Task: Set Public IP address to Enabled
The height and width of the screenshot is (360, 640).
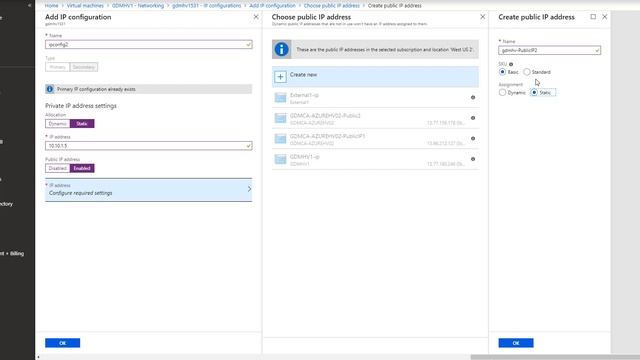Action: click(x=82, y=168)
